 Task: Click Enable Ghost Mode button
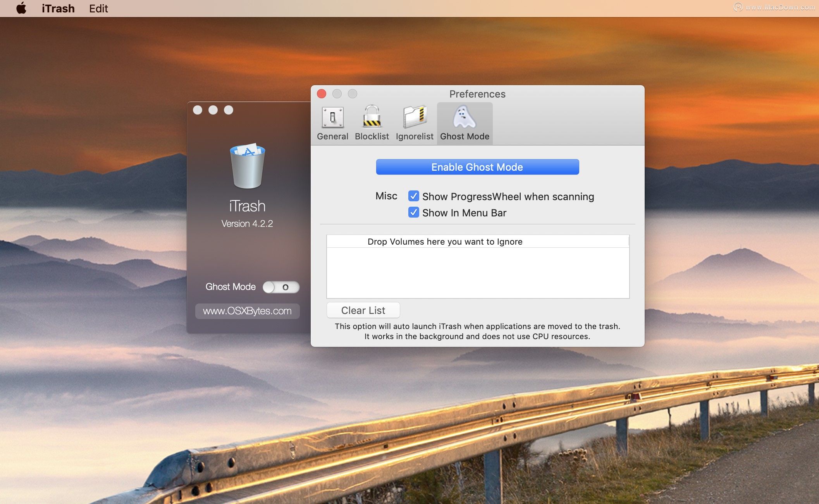coord(477,167)
